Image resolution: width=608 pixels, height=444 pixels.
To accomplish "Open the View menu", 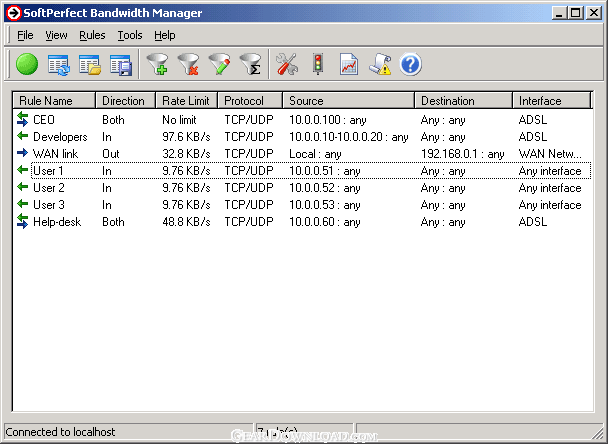I will click(56, 35).
